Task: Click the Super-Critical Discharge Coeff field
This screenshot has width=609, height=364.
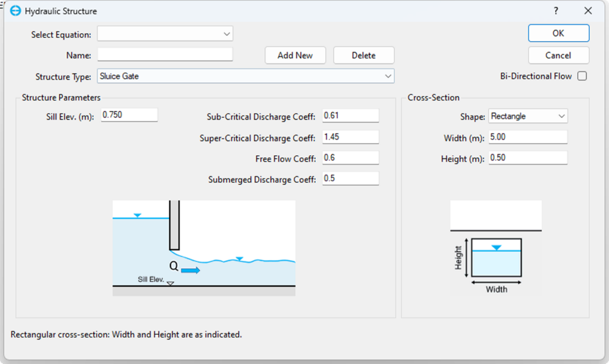Action: (x=350, y=137)
